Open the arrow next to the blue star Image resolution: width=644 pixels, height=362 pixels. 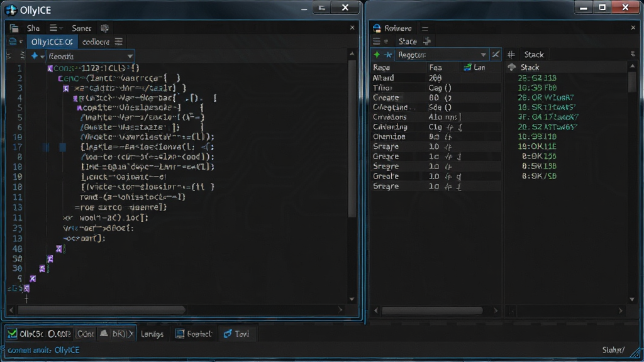coord(42,57)
